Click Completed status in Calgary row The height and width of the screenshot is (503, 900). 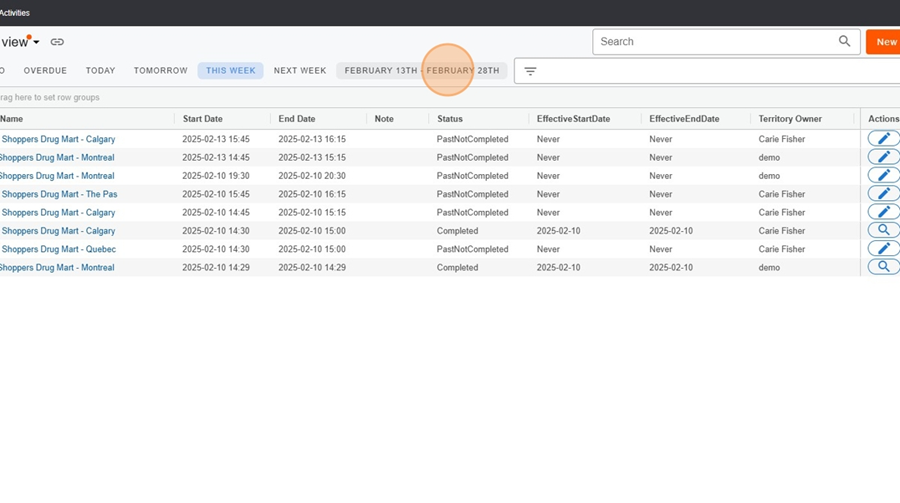457,231
